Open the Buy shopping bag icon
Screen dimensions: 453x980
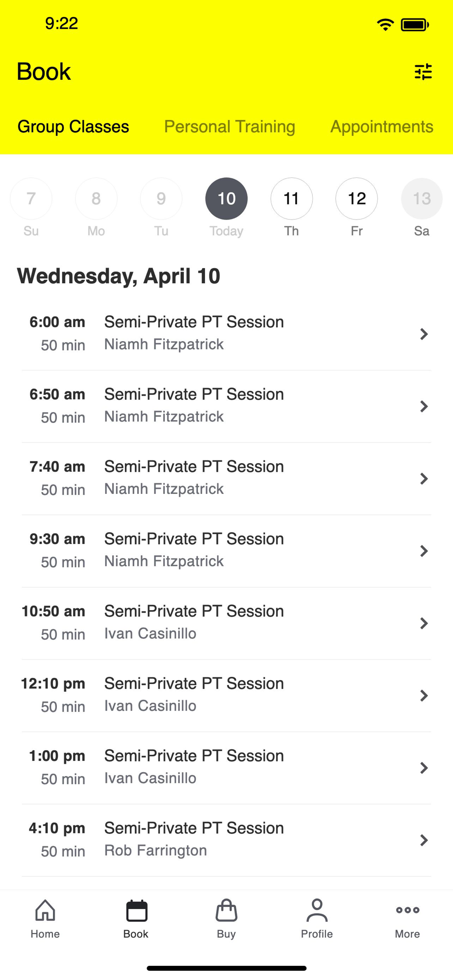pyautogui.click(x=226, y=910)
